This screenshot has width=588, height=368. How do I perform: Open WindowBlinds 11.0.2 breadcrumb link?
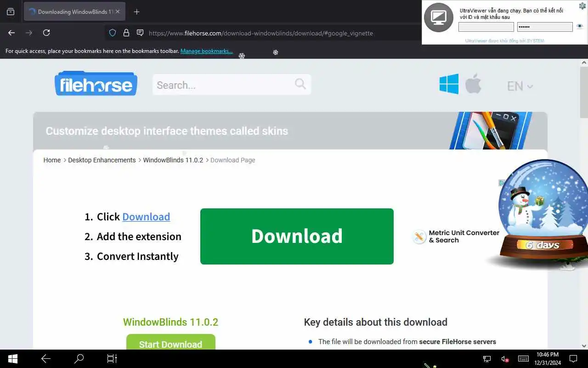[173, 160]
